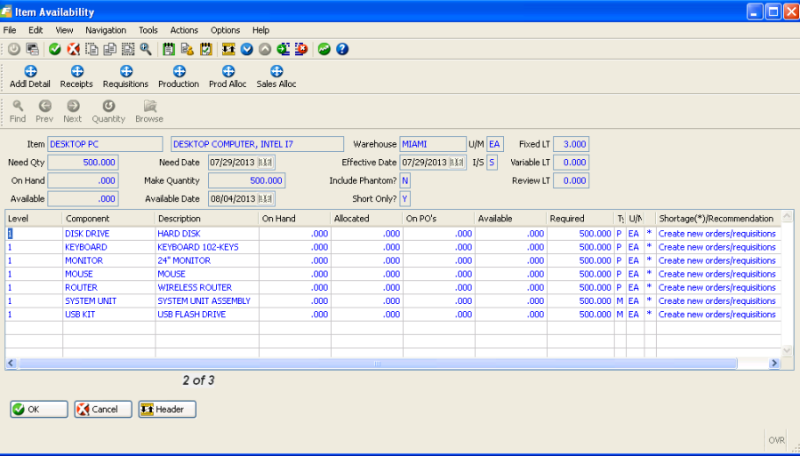
Task: Open Requisitions from the toolbar
Action: click(x=125, y=76)
